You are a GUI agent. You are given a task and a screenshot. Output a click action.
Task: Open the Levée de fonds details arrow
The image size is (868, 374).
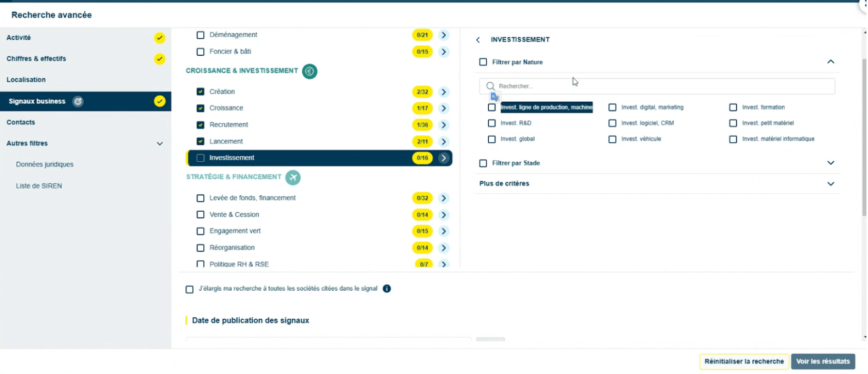pos(444,198)
